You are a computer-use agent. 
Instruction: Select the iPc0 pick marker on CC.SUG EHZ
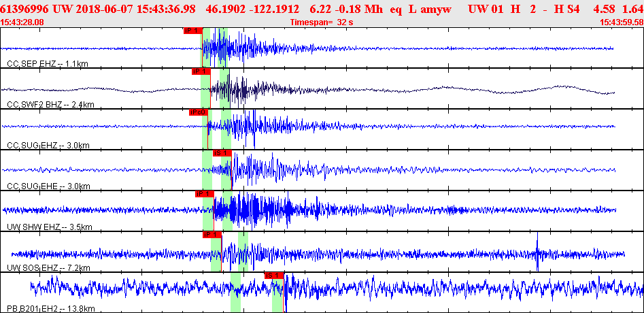point(199,112)
